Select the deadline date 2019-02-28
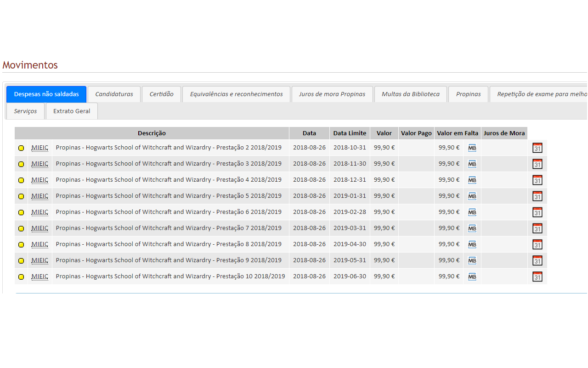The image size is (588, 368). tap(350, 212)
